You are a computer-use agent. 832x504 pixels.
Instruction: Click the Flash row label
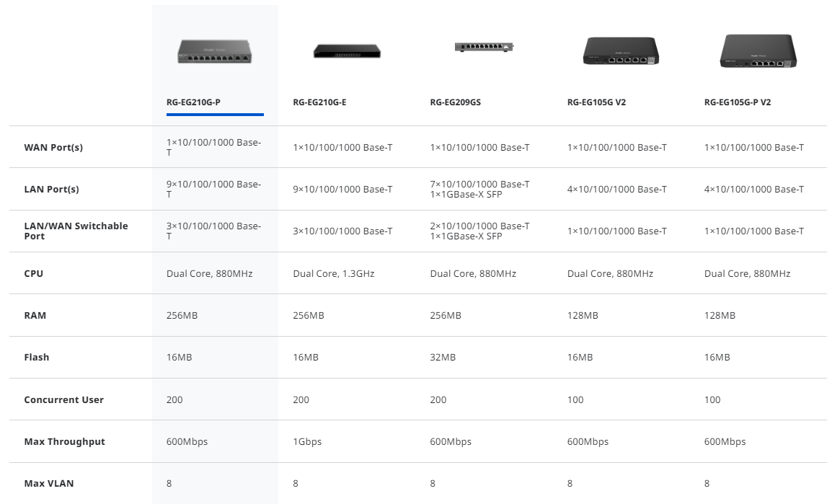click(37, 358)
